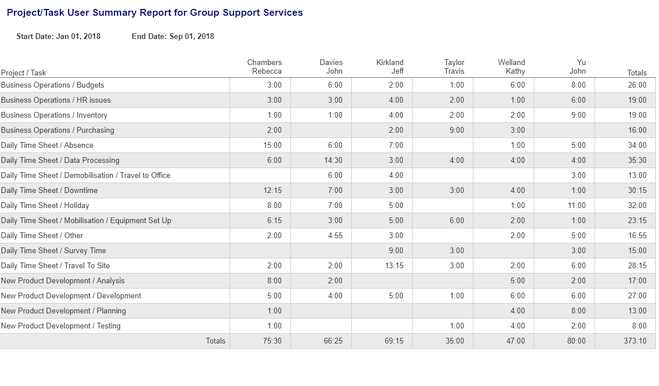
Task: Select the Davies John column header
Action: [331, 67]
